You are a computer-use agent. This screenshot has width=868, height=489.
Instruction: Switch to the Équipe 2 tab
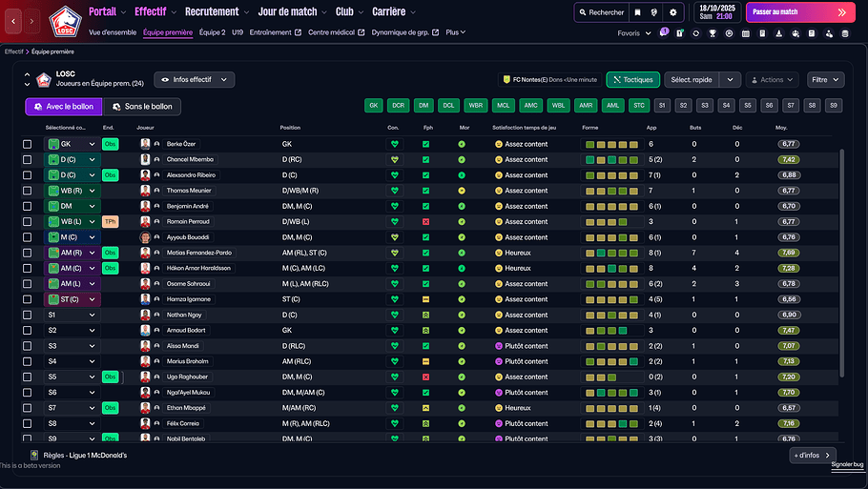point(212,32)
